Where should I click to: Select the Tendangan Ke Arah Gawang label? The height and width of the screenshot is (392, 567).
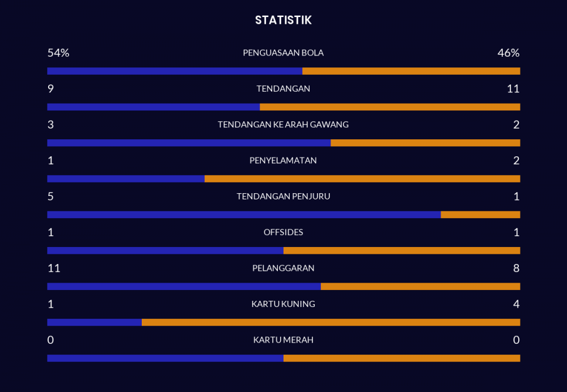coord(283,125)
